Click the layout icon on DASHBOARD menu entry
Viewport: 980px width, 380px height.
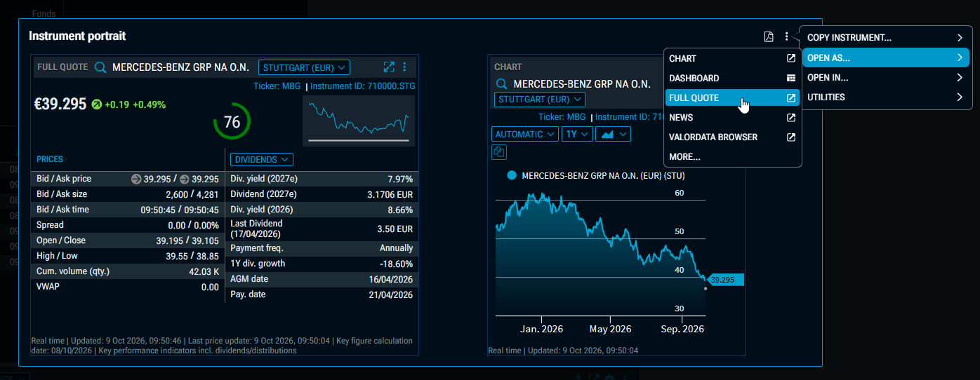click(791, 79)
